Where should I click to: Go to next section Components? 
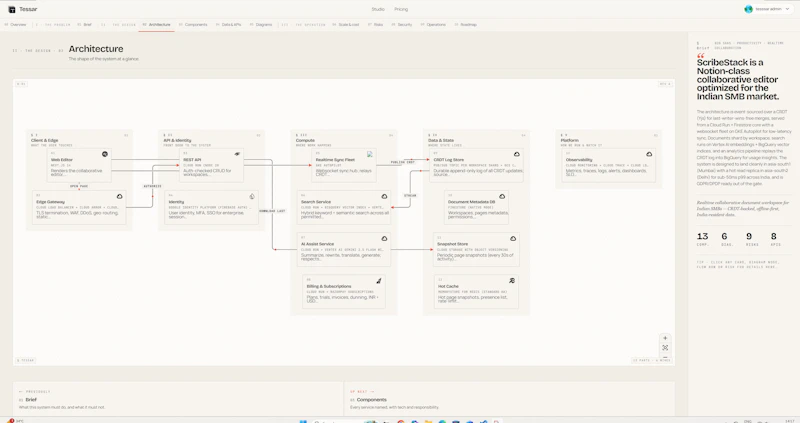tap(509, 399)
